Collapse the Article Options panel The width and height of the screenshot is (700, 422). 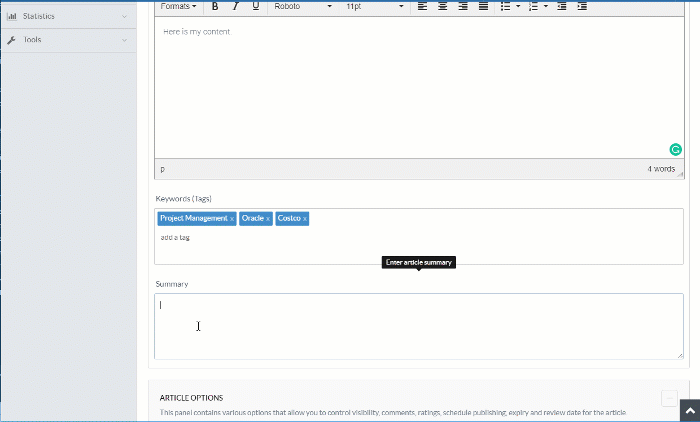[x=669, y=398]
